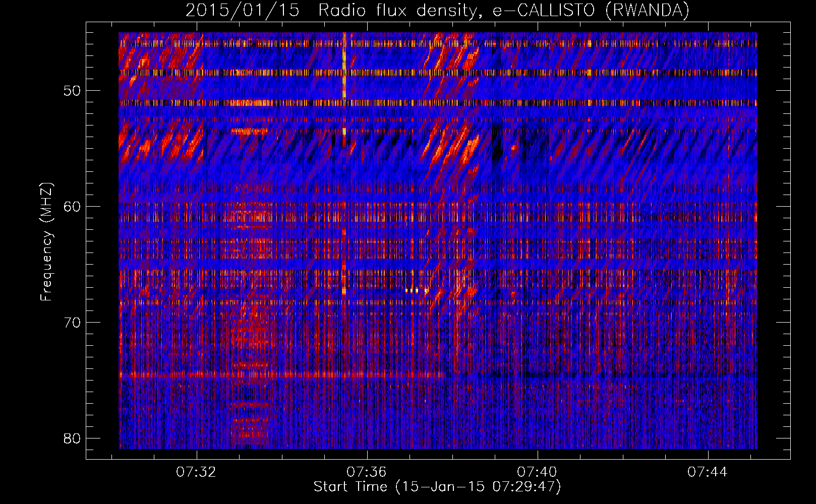This screenshot has height=504, width=816.
Task: Click the yellow dots near 67 MHz
Action: point(417,290)
